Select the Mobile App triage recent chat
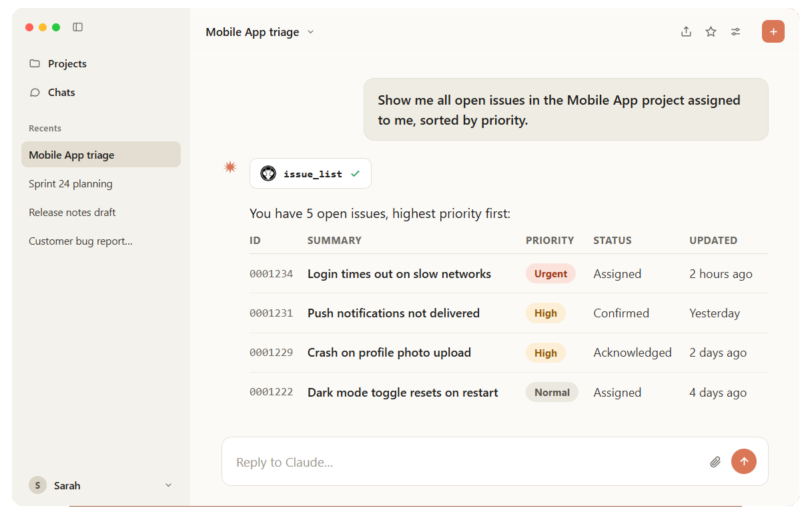This screenshot has height=516, width=812. [x=101, y=155]
